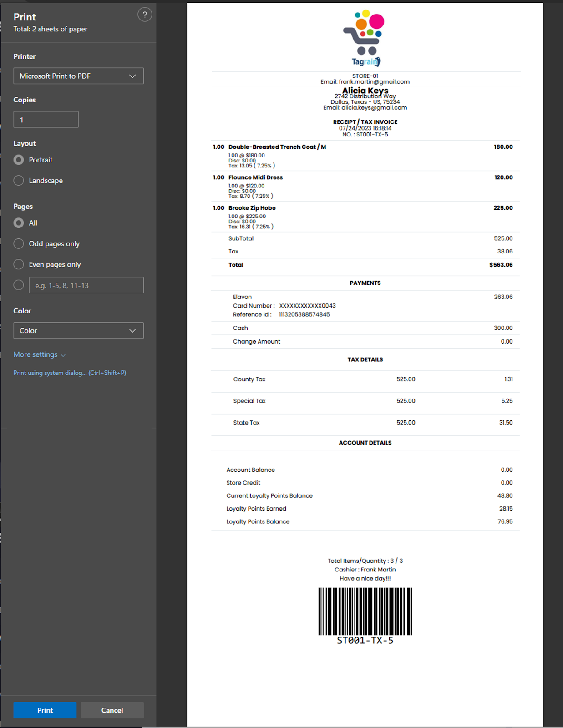Click the custom page range text box
The image size is (563, 728).
pos(86,285)
